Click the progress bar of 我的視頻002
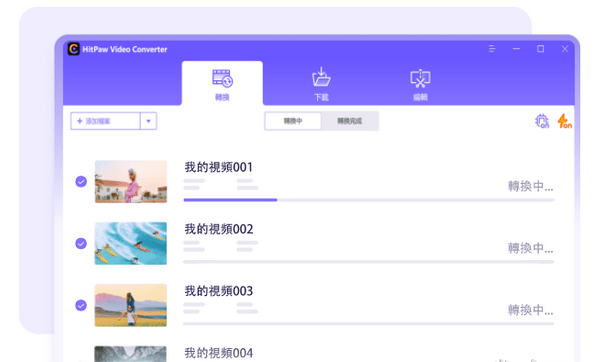Screen dimensions: 595x362 coord(369,261)
